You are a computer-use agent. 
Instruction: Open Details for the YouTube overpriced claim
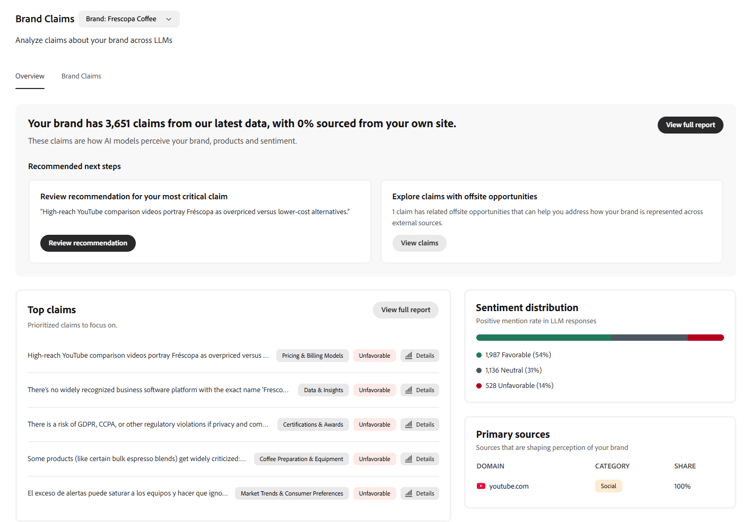(420, 355)
